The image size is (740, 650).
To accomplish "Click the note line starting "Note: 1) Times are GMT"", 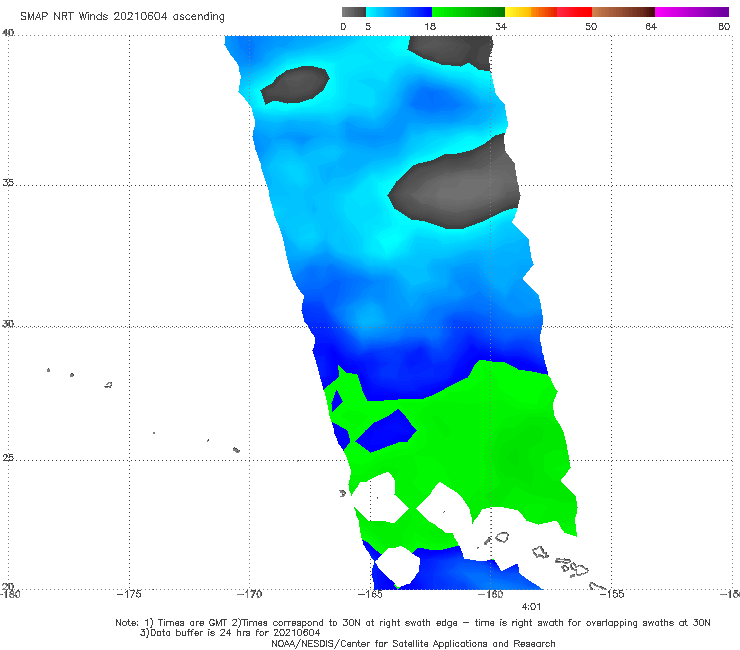I will [412, 623].
